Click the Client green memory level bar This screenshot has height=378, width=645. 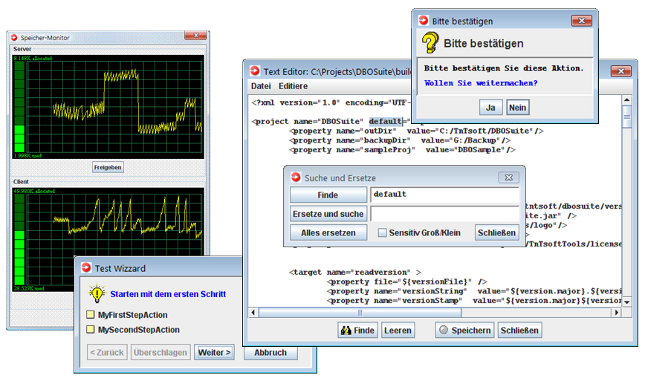coord(19,239)
